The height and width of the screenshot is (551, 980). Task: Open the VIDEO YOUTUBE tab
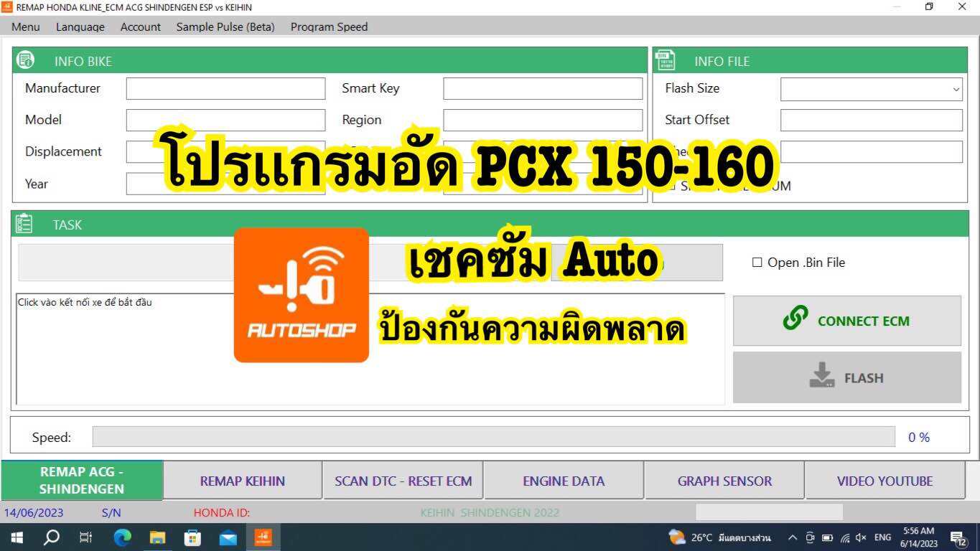click(x=885, y=481)
